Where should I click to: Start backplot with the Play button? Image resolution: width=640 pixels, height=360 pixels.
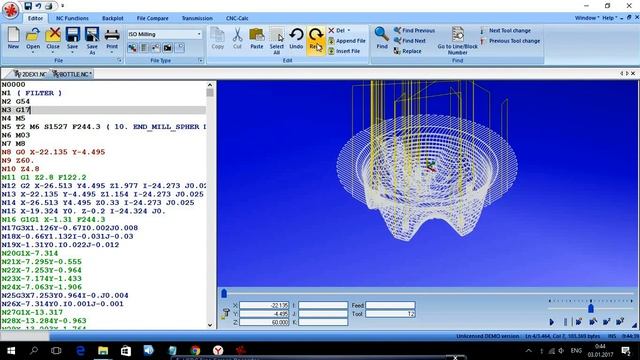(x=552, y=322)
